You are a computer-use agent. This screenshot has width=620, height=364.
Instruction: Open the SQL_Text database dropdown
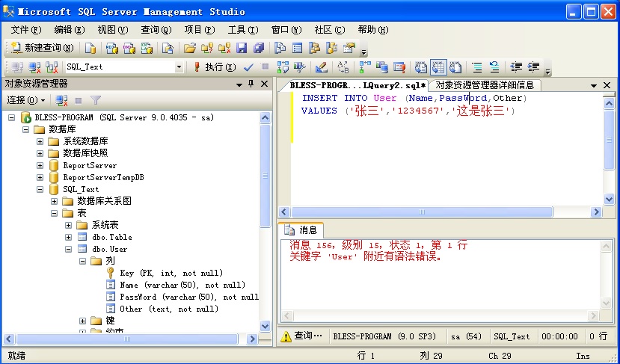(179, 67)
